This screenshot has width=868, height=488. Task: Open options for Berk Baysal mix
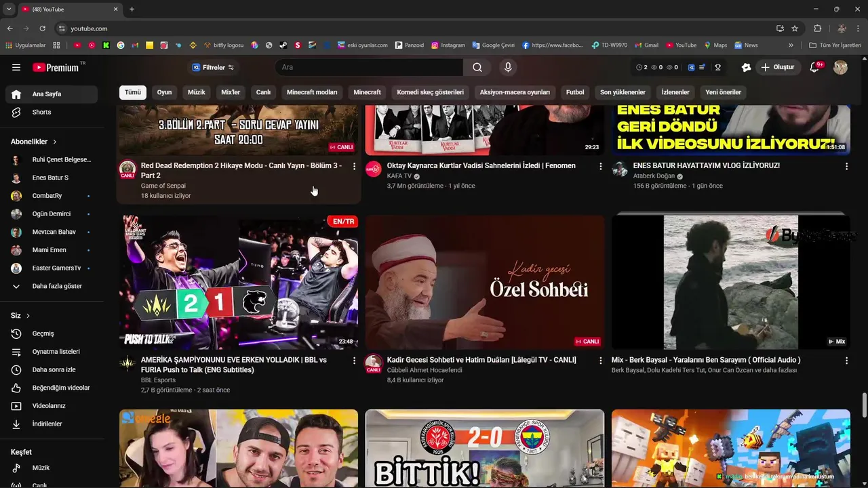tap(846, 361)
